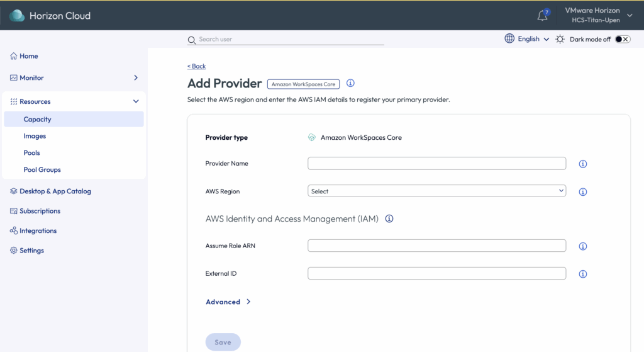Viewport: 644px width, 352px height.
Task: Click the notifications bell icon
Action: click(542, 16)
